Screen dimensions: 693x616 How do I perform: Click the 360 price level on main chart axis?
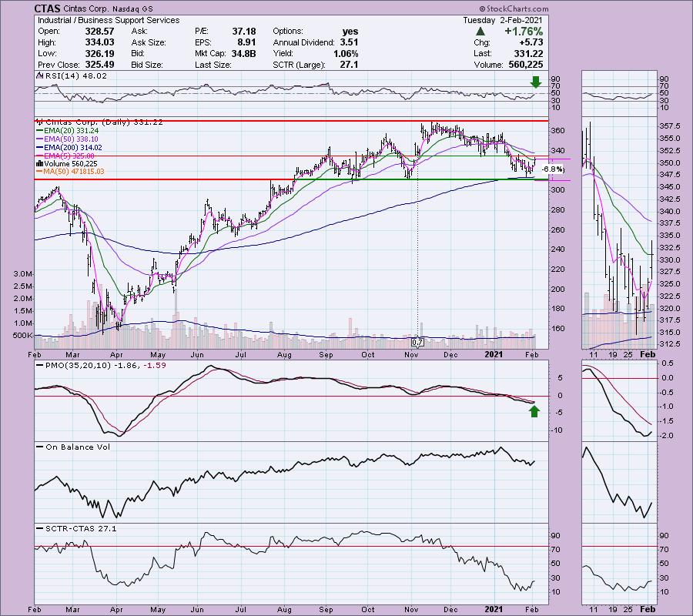557,131
